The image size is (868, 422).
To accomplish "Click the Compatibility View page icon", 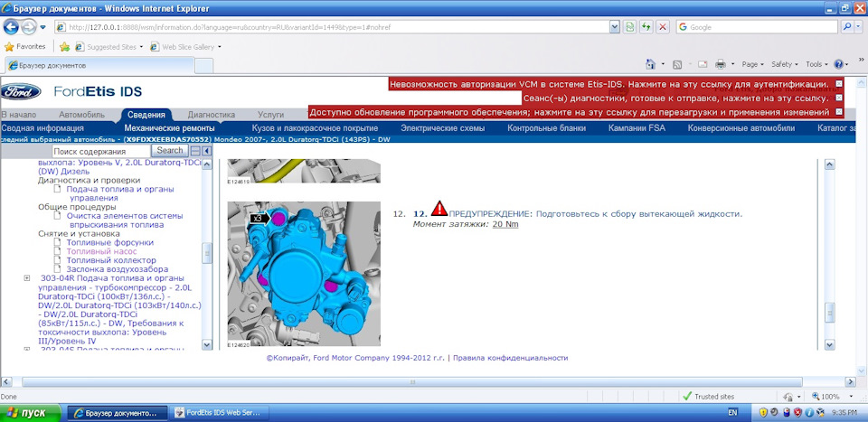I will click(630, 27).
